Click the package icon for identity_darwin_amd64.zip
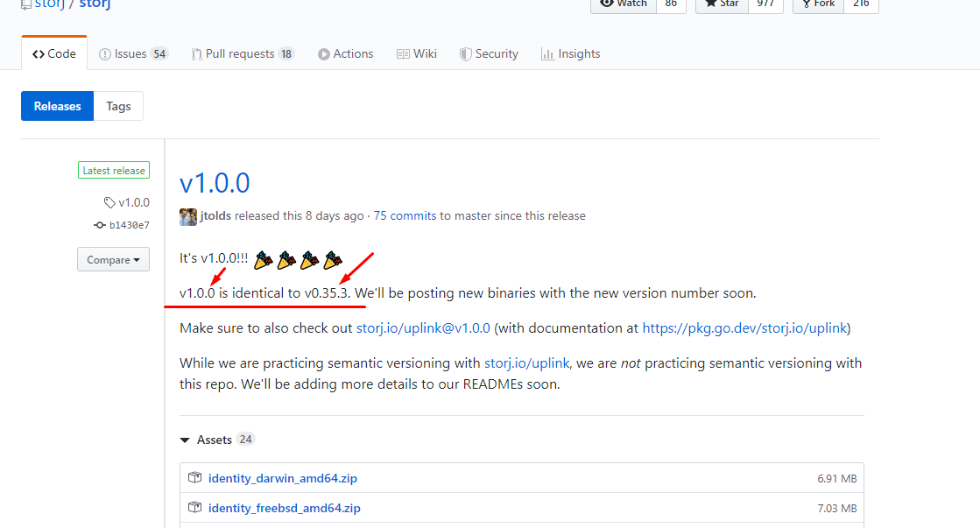Screen dimensions: 980x528 pos(195,478)
